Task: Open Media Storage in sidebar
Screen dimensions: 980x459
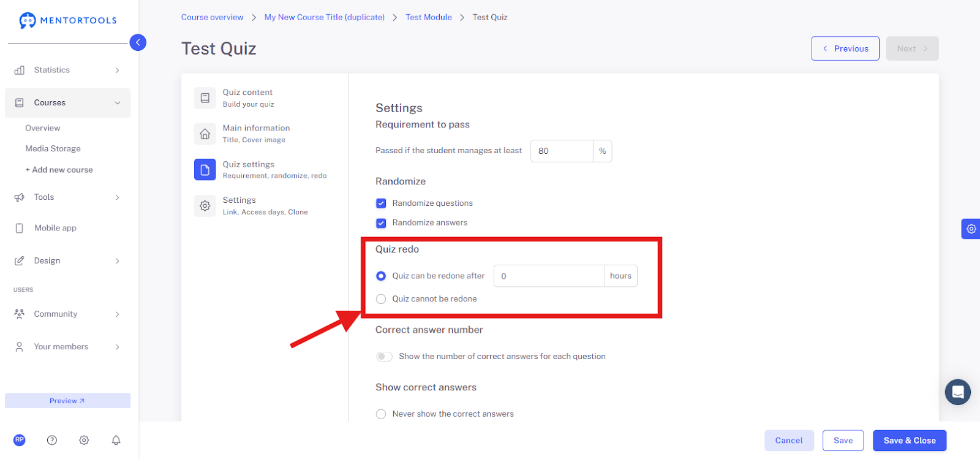Action: (53, 149)
